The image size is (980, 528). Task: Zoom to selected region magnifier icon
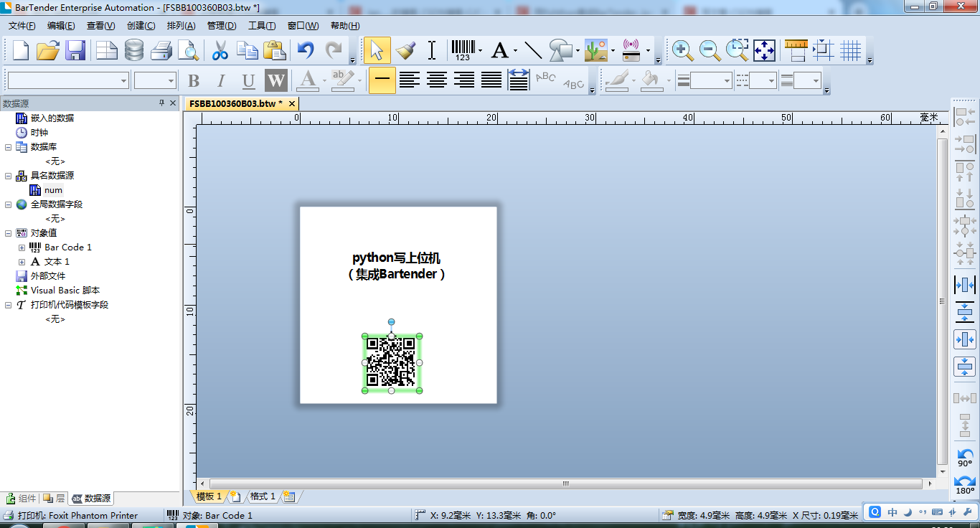point(737,50)
